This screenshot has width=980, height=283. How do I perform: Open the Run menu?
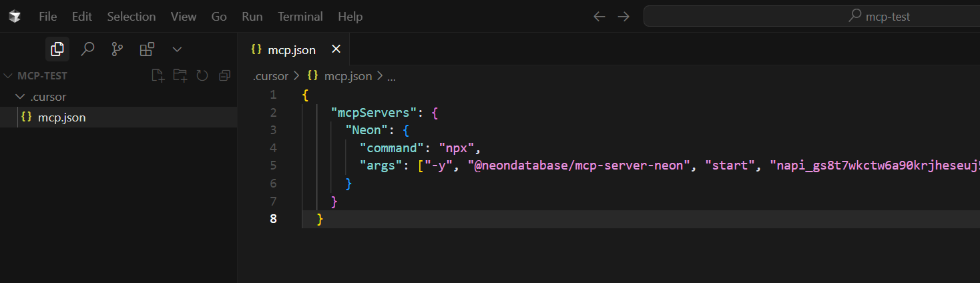252,17
